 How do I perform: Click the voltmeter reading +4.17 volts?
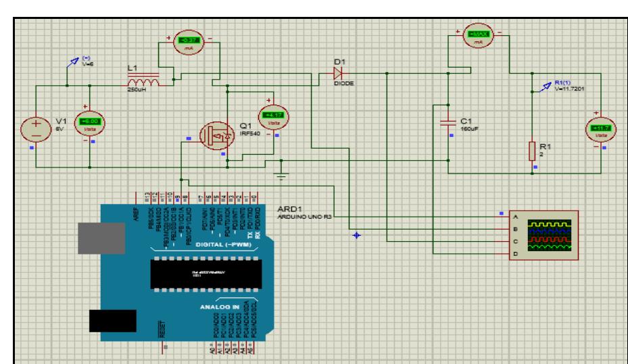click(x=274, y=116)
